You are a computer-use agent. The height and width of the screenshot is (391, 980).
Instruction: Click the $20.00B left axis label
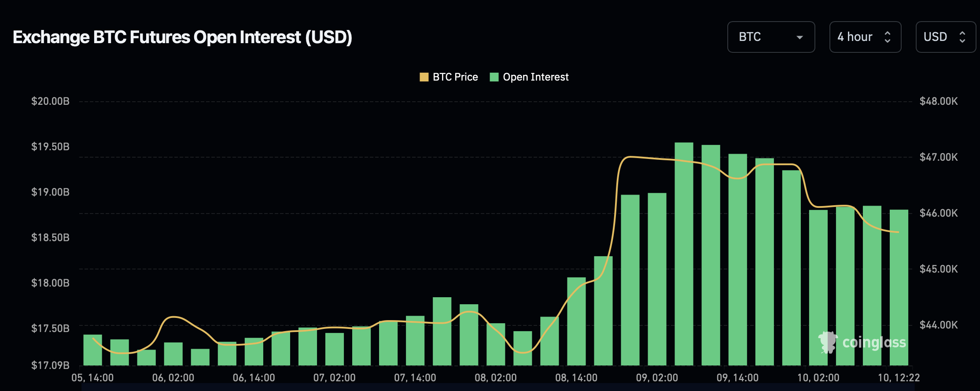[x=50, y=101]
